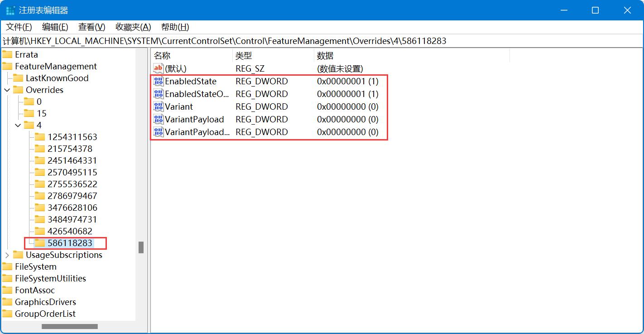The height and width of the screenshot is (334, 644).
Task: Click the 数据 column header
Action: (412, 56)
